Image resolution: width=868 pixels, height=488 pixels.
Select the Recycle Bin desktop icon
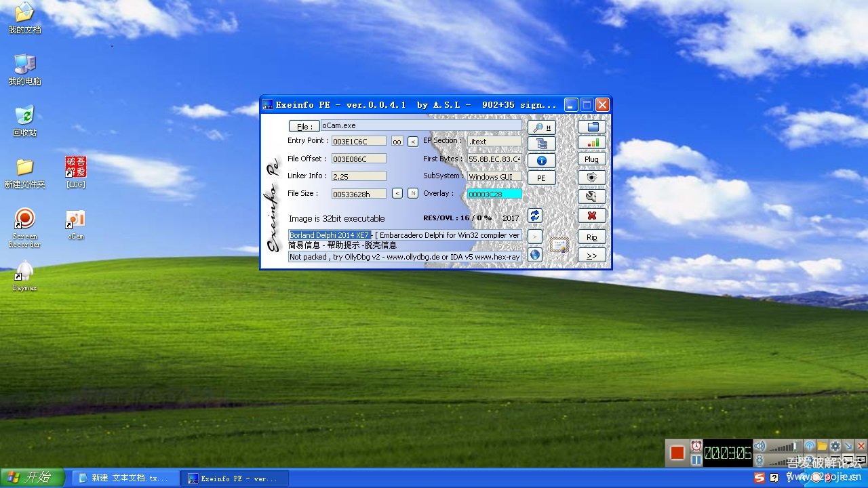pos(24,121)
